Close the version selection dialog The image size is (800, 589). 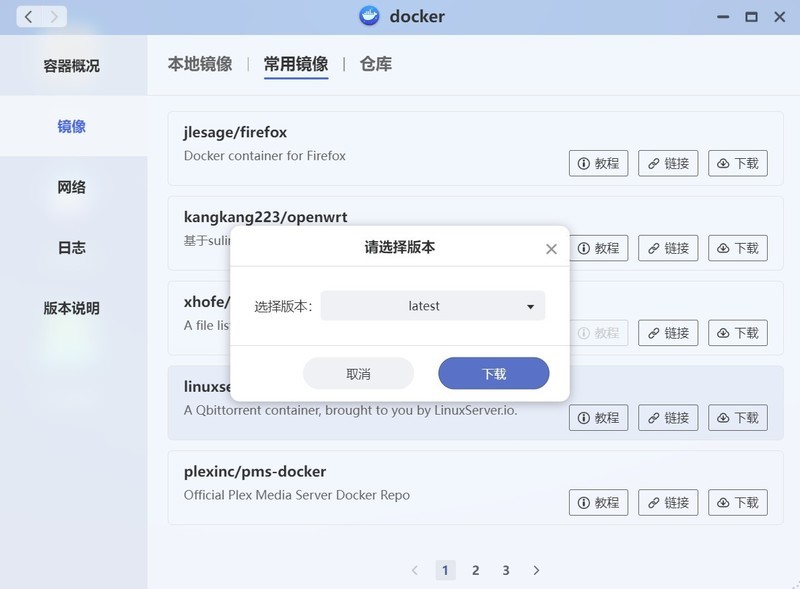[551, 249]
